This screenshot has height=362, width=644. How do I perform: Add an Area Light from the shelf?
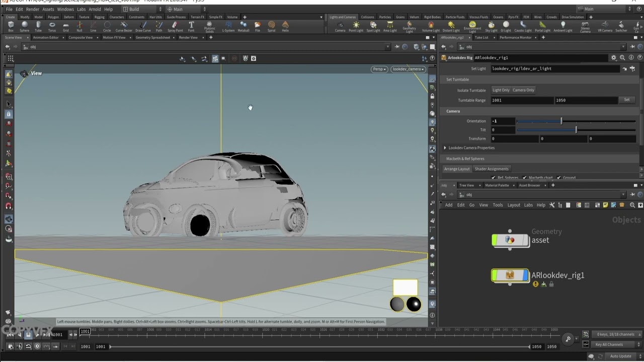[x=390, y=27]
